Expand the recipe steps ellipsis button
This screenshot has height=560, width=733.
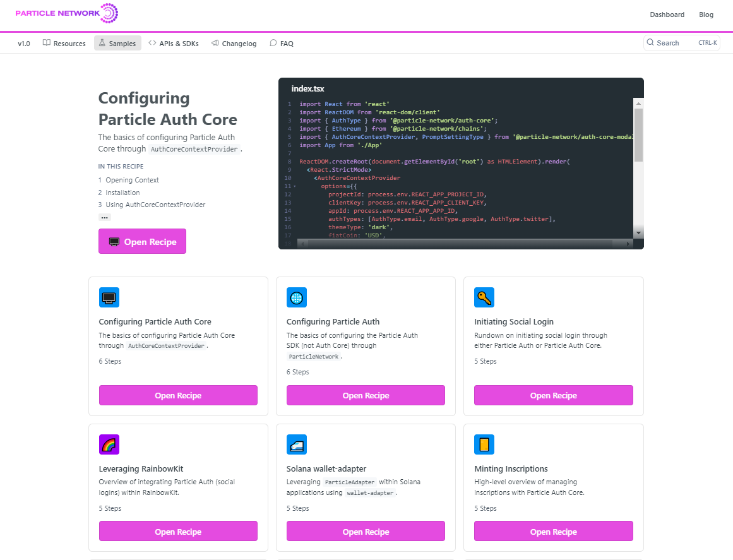pos(105,217)
